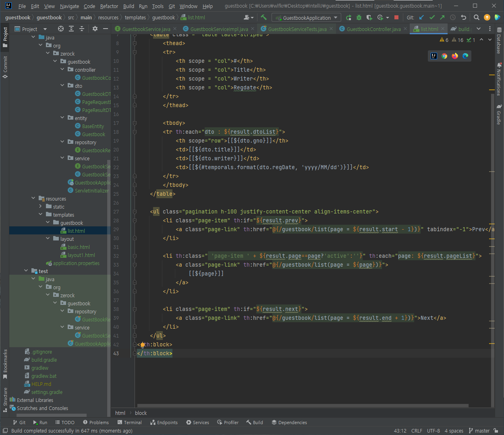
Task: Toggle the Commit tool window stripe
Action: (x=5, y=67)
